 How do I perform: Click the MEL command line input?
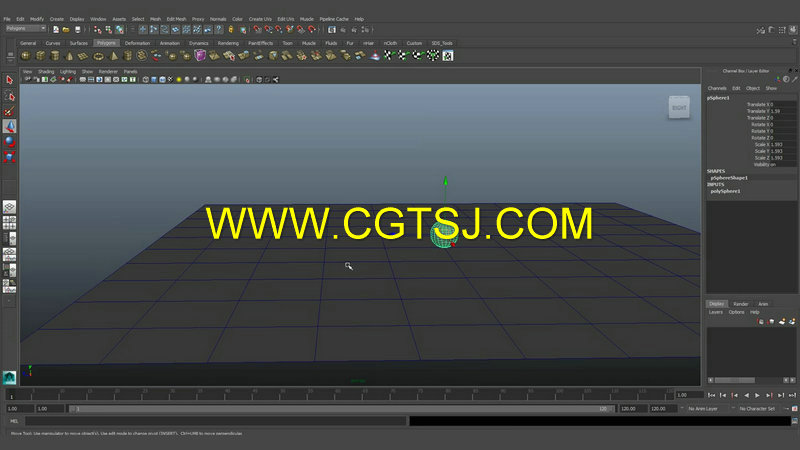click(x=215, y=421)
